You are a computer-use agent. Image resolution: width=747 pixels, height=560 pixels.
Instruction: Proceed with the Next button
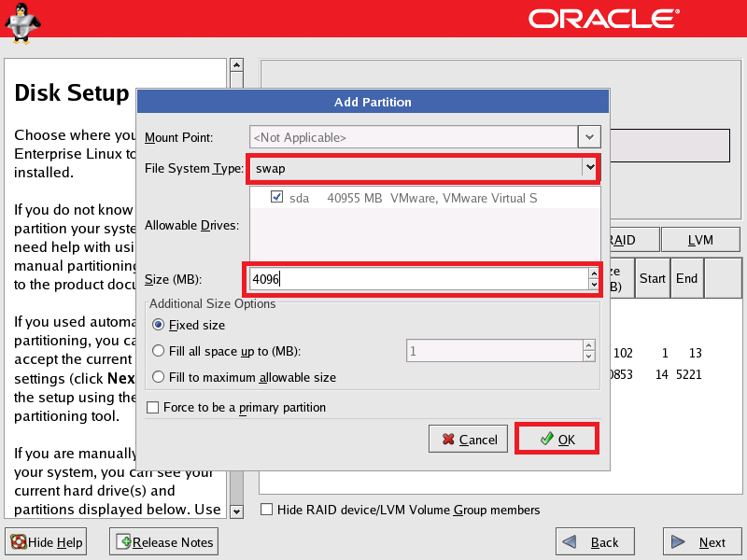click(704, 542)
